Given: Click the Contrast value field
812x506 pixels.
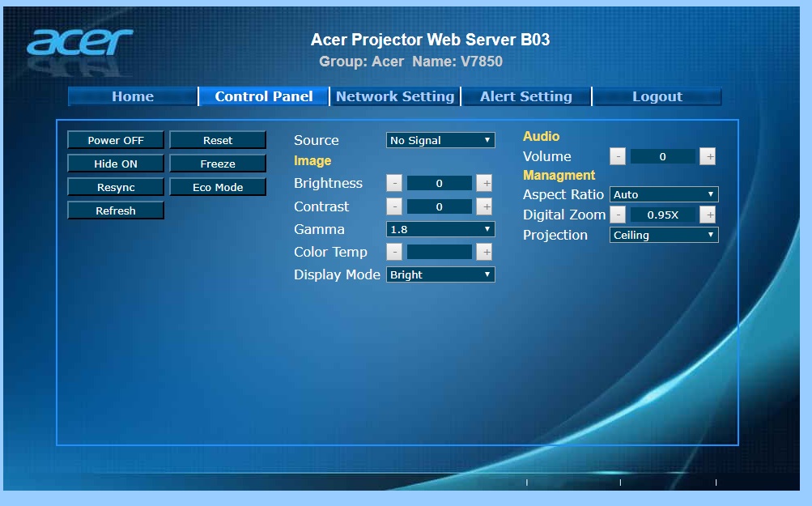Looking at the screenshot, I should pyautogui.click(x=439, y=206).
